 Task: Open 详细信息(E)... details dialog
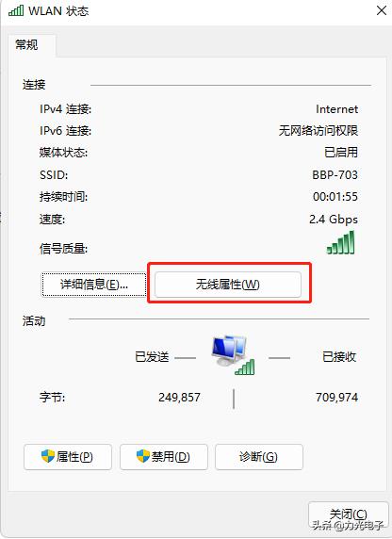tap(94, 285)
